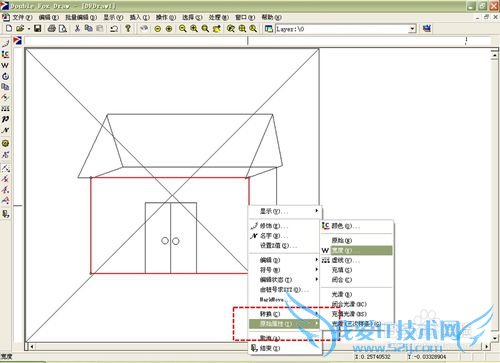Open print preview from the toolbar
Viewport: 500px width, 363px height.
(x=62, y=29)
